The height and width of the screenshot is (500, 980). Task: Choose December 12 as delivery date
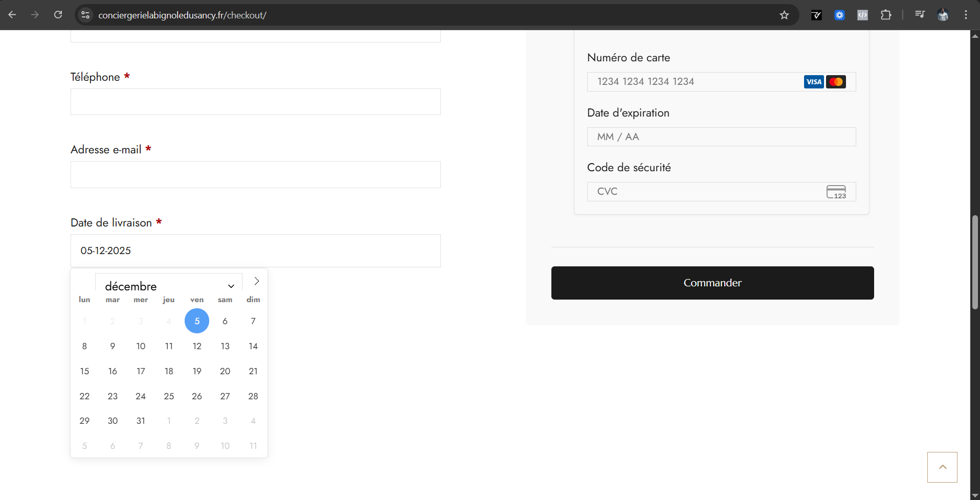(x=197, y=346)
